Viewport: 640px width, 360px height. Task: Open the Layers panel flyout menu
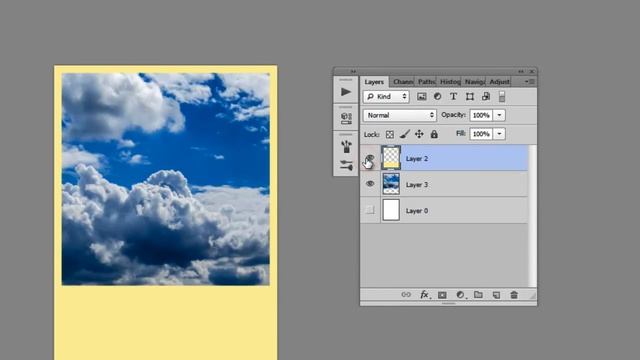click(x=529, y=82)
